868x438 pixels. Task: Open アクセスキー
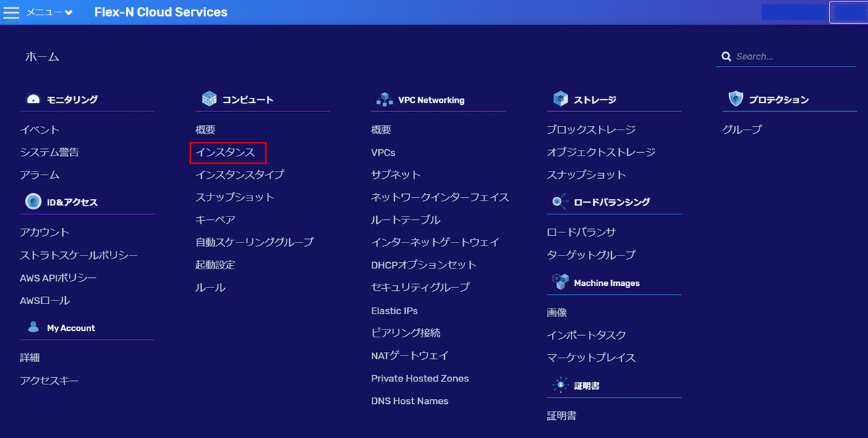(x=50, y=381)
